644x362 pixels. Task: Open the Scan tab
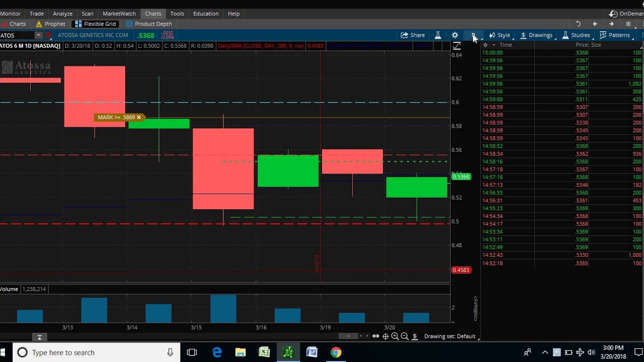tap(88, 14)
